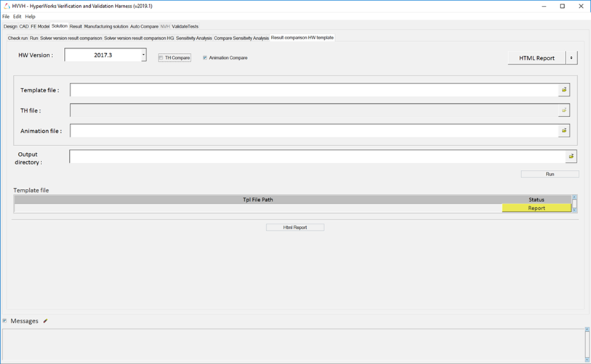Viewport: 591px width, 364px height.
Task: Open the ValidateTests tab
Action: (185, 26)
